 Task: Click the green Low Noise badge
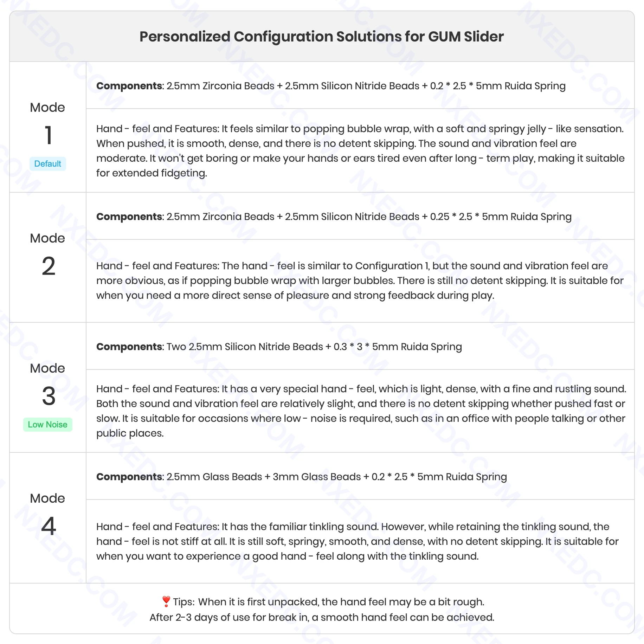[48, 425]
